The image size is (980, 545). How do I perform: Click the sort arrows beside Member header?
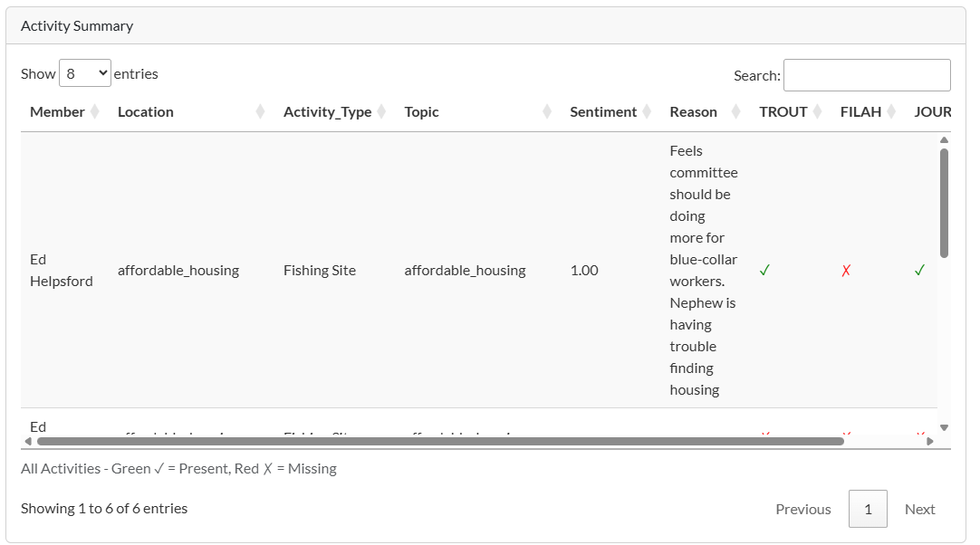95,112
